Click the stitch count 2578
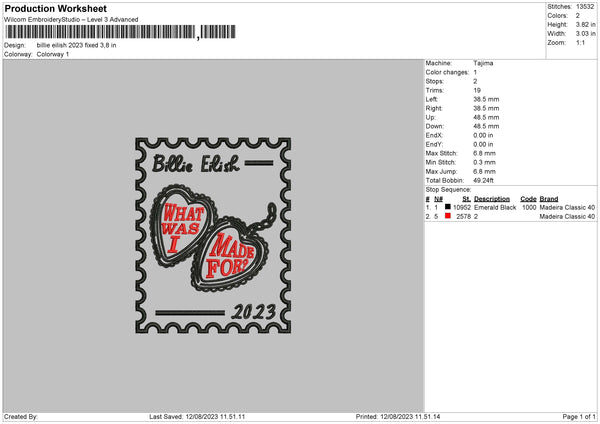 [x=463, y=217]
